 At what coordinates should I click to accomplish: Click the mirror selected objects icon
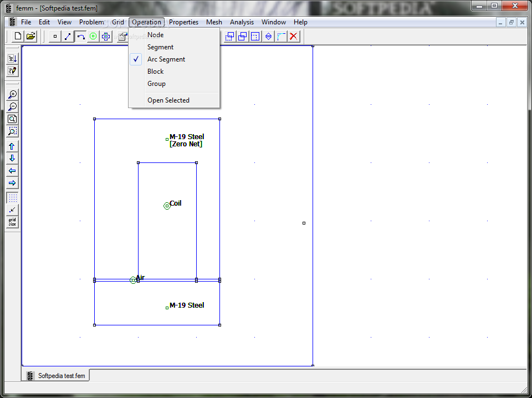point(268,36)
